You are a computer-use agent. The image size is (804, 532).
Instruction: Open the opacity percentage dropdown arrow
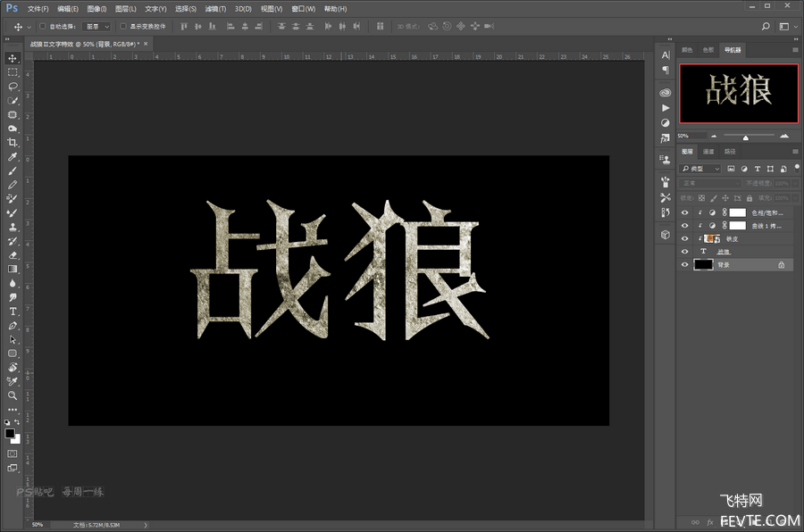[x=795, y=183]
